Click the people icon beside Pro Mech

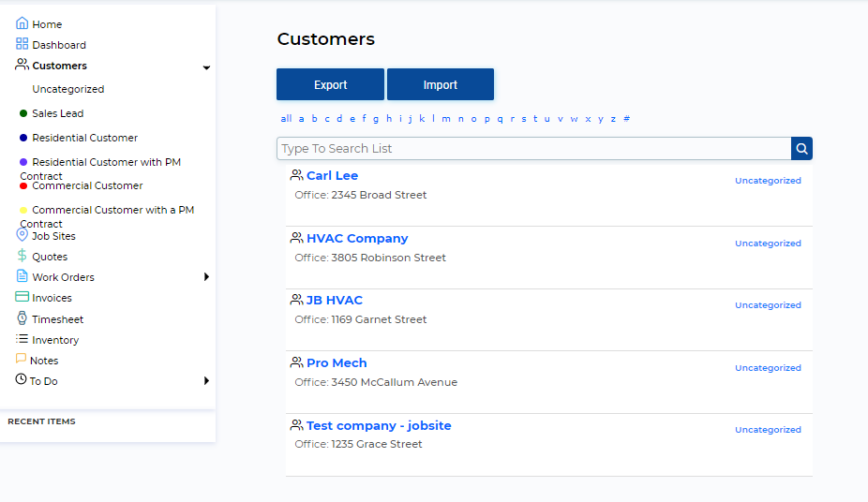(x=296, y=362)
